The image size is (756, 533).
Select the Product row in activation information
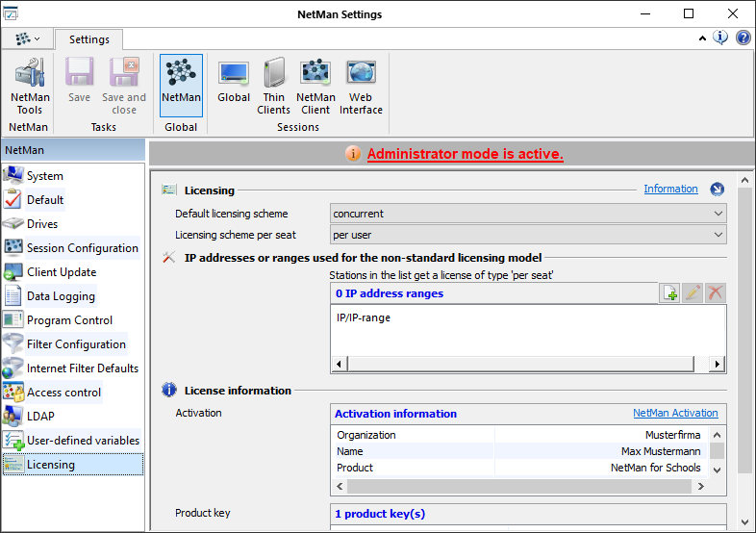(519, 468)
